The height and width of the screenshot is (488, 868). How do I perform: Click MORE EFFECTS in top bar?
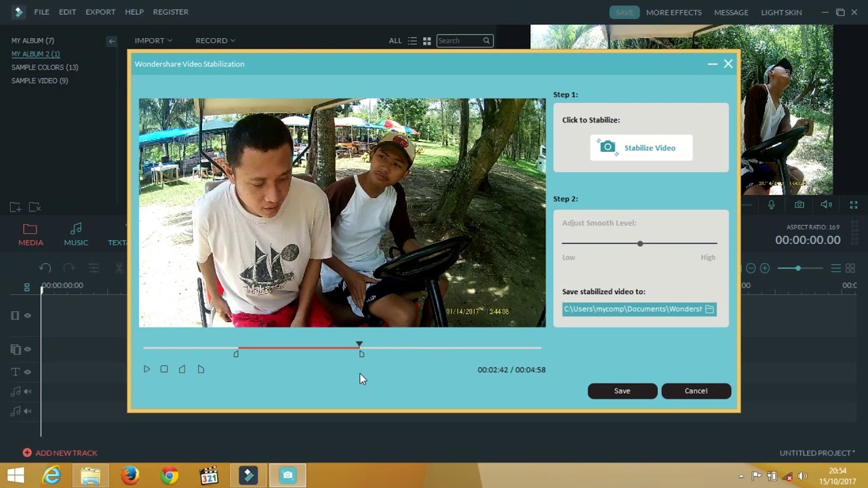point(674,12)
